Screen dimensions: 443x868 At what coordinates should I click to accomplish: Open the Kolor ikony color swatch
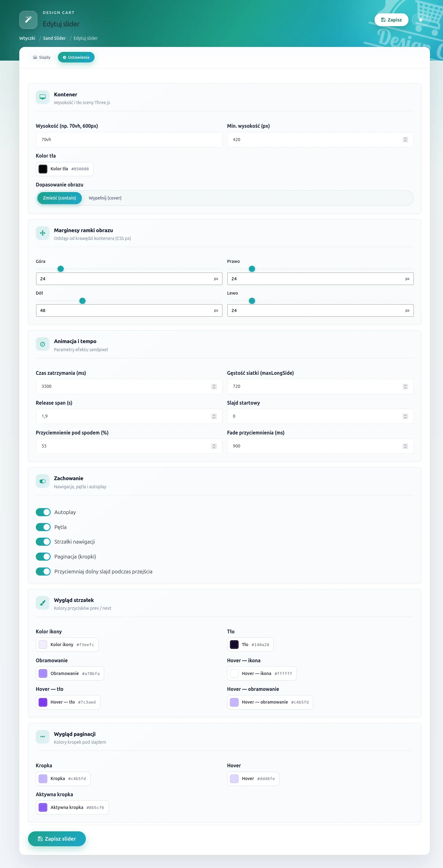click(x=67, y=645)
